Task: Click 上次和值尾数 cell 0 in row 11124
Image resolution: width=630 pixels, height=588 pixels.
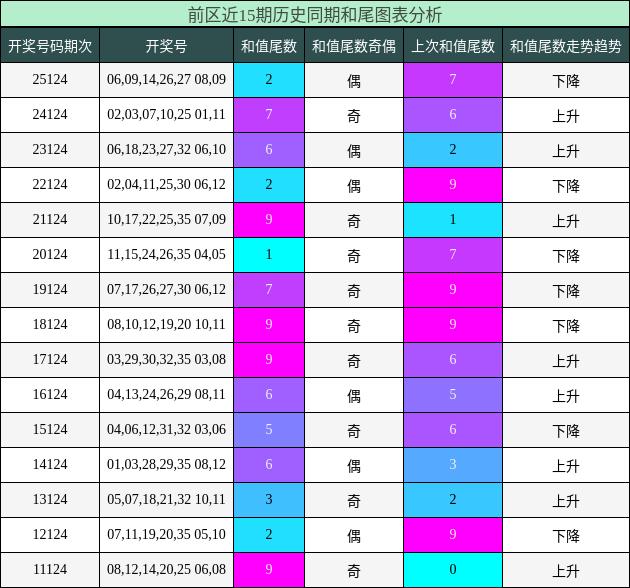Action: 453,569
